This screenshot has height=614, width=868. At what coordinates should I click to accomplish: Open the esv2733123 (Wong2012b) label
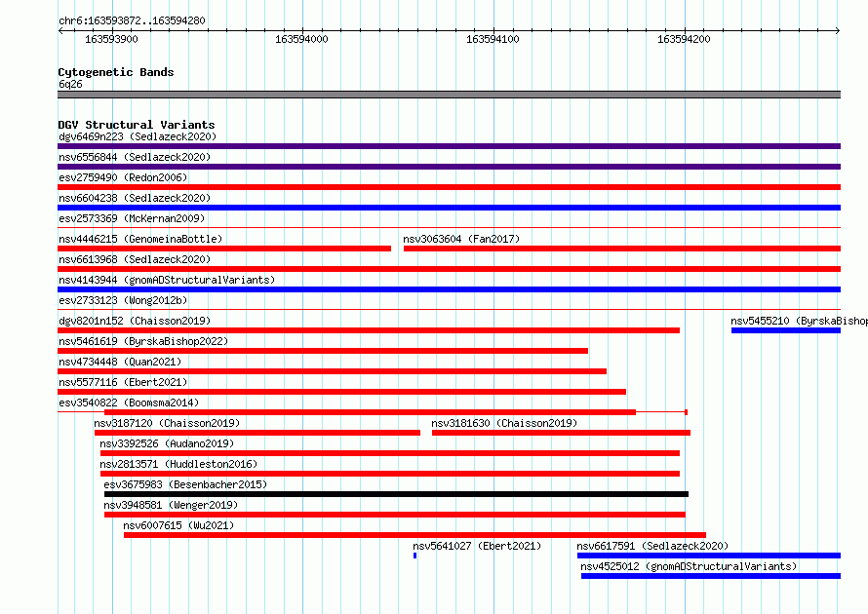[123, 300]
